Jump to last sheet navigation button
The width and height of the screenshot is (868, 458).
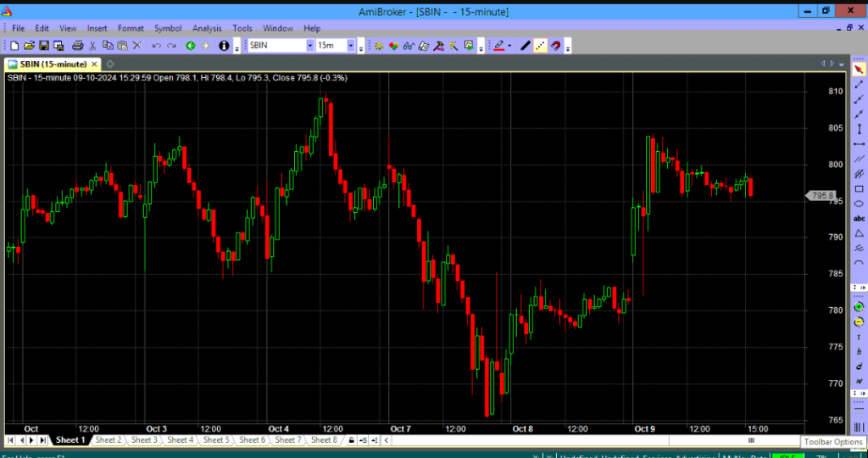(x=42, y=441)
